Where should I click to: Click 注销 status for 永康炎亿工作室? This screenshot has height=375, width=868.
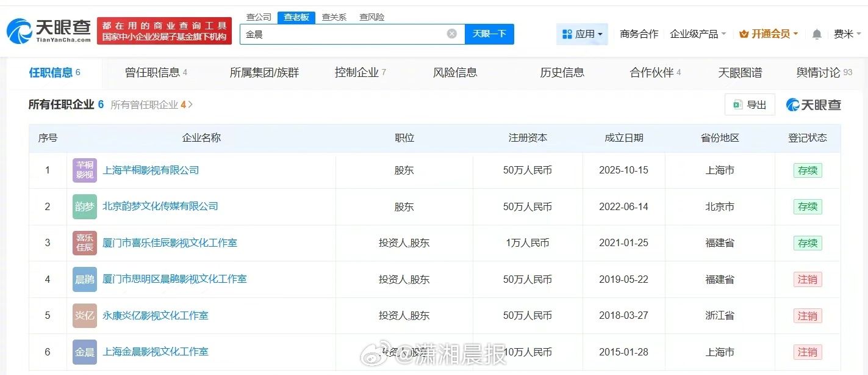tap(808, 316)
